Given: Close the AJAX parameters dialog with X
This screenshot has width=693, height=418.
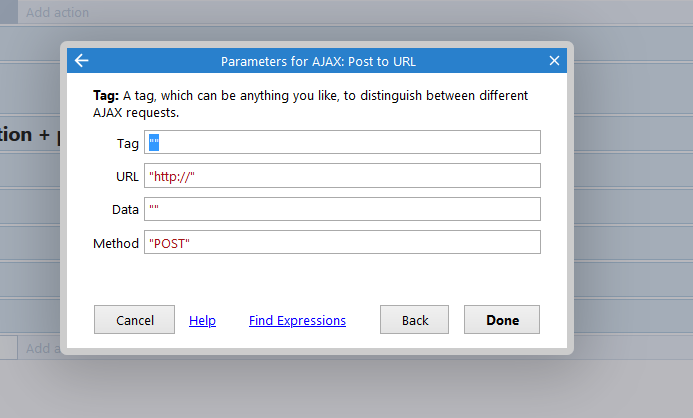Looking at the screenshot, I should [x=554, y=61].
